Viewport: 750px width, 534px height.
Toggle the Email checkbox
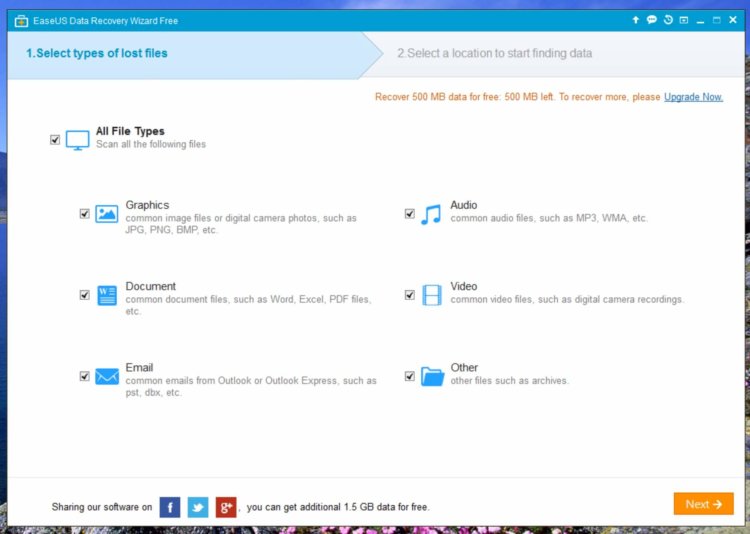pos(85,376)
